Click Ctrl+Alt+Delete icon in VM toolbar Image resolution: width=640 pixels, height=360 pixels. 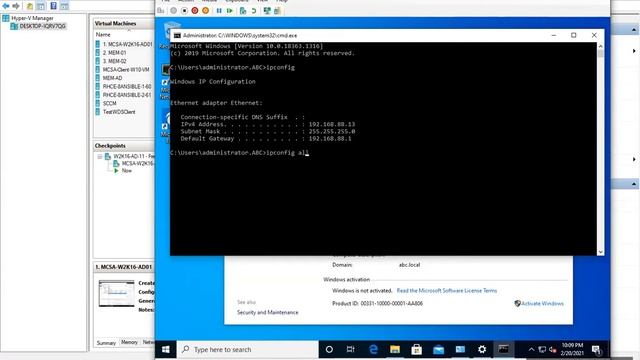[161, 11]
